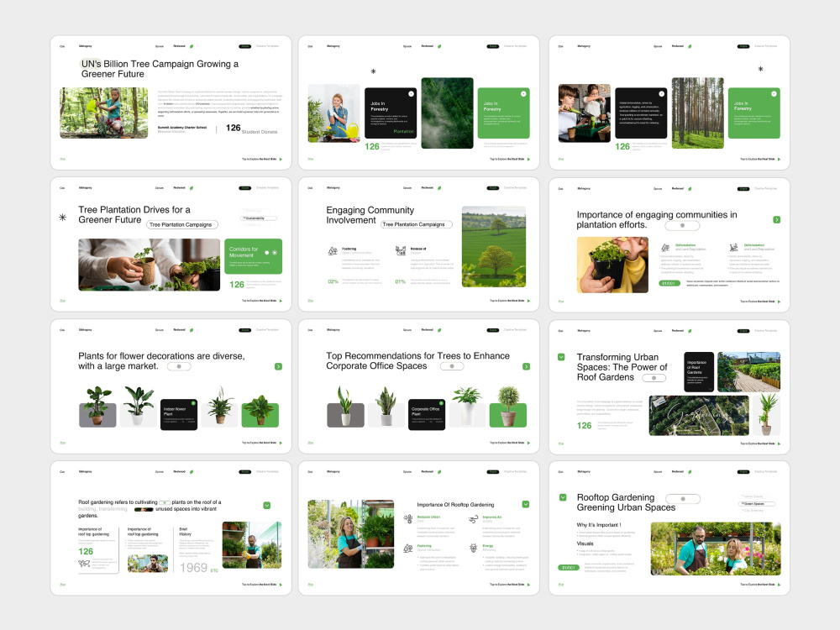Click the Improves Air icon on the Importance Of Rooftop Gardening slide
840x630 pixels.
pyautogui.click(x=473, y=518)
